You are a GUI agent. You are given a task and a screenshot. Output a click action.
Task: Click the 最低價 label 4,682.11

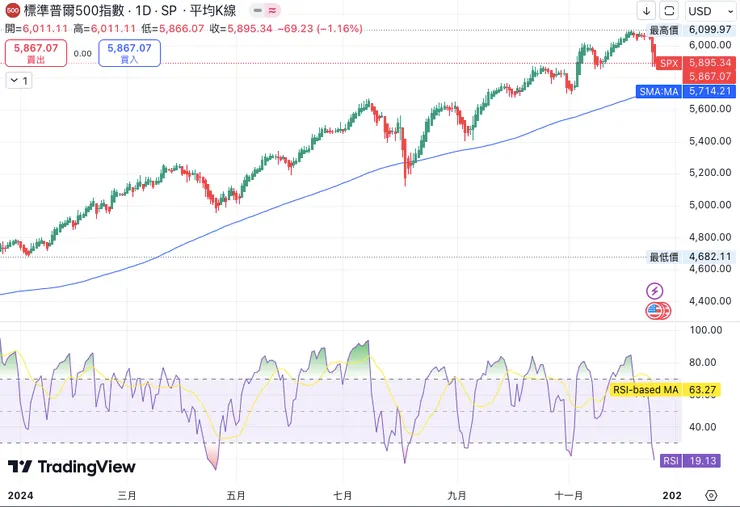(x=690, y=257)
